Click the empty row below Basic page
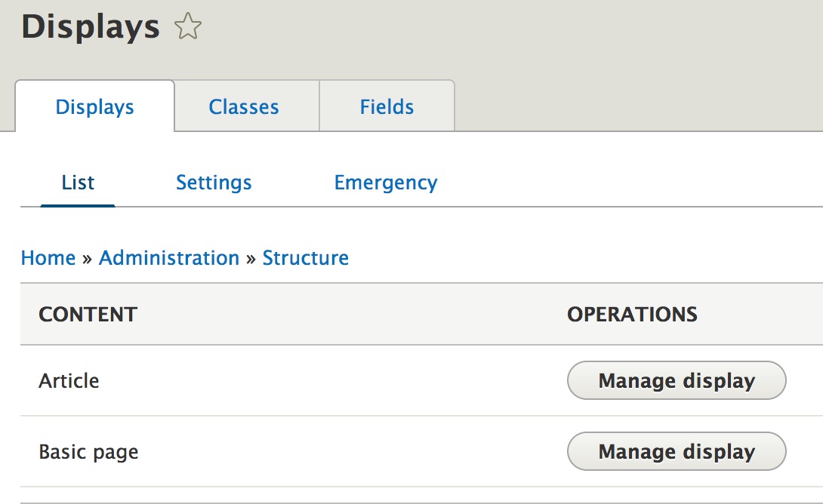823x504 pixels. pos(411,495)
